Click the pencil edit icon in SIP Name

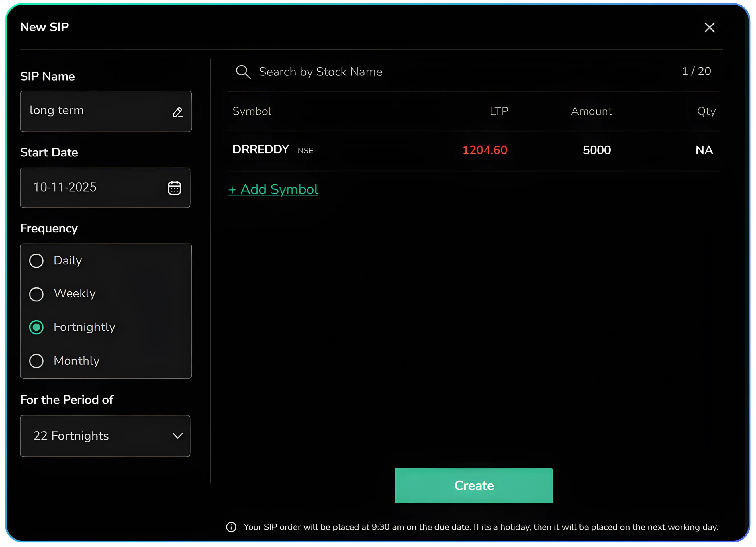pyautogui.click(x=178, y=112)
